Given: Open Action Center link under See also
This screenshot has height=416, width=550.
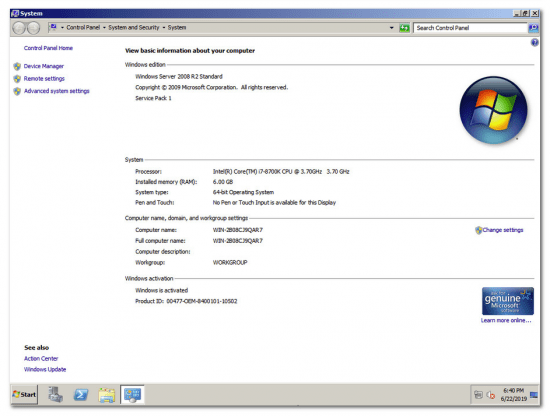Looking at the screenshot, I should pyautogui.click(x=41, y=358).
